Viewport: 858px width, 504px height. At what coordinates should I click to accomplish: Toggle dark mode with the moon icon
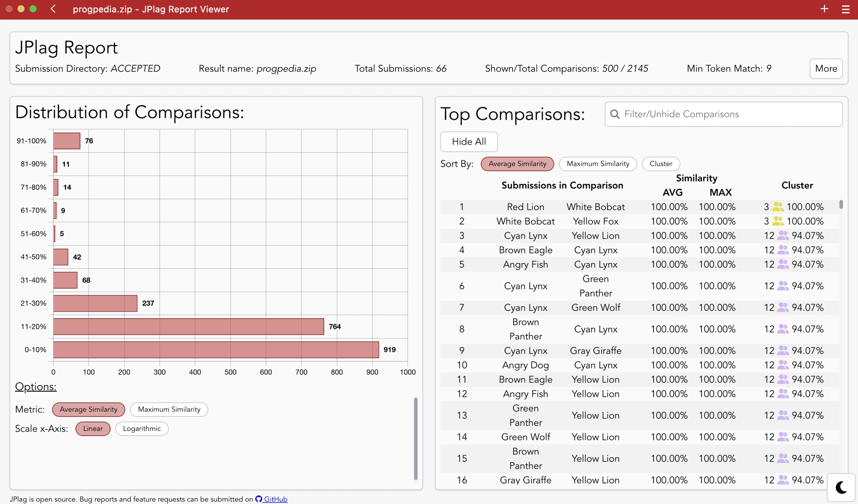tap(841, 487)
